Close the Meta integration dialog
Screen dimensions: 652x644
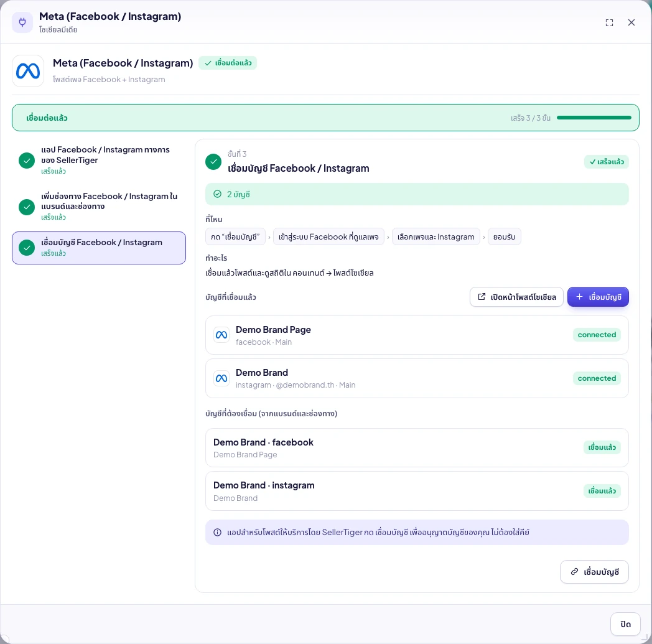[631, 22]
